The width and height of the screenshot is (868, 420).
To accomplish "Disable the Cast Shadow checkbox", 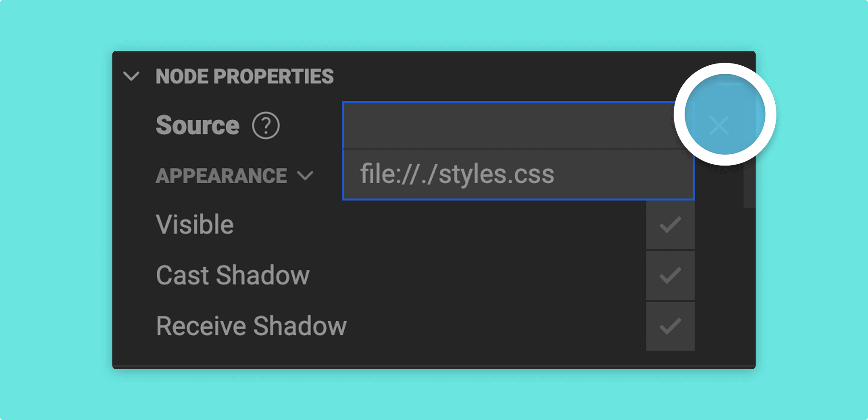I will click(x=670, y=276).
